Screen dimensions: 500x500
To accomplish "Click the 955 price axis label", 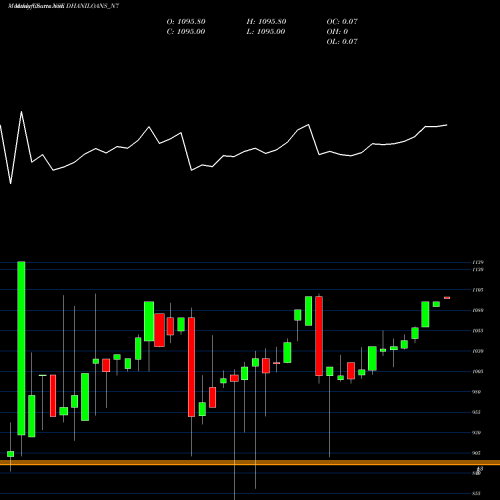I will click(x=477, y=412).
